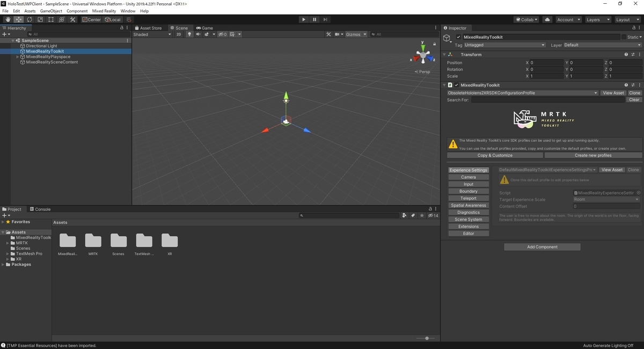Open the Account dropdown

[x=568, y=19]
